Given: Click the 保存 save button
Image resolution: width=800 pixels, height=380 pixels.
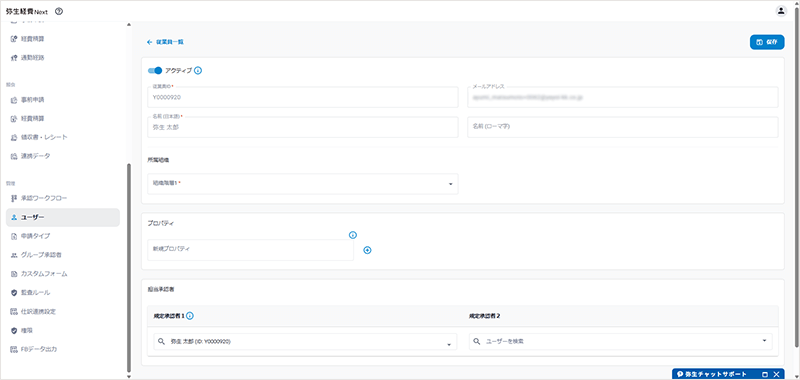Looking at the screenshot, I should pos(767,42).
